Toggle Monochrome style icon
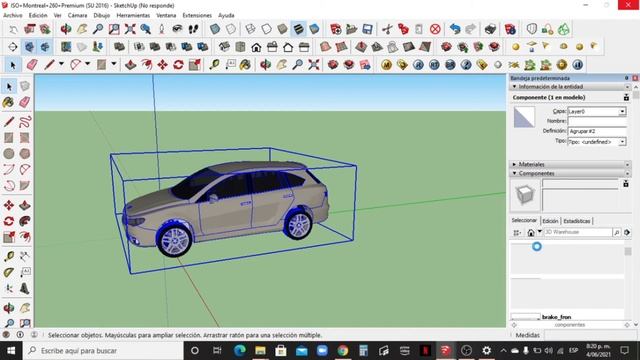 coord(314,29)
